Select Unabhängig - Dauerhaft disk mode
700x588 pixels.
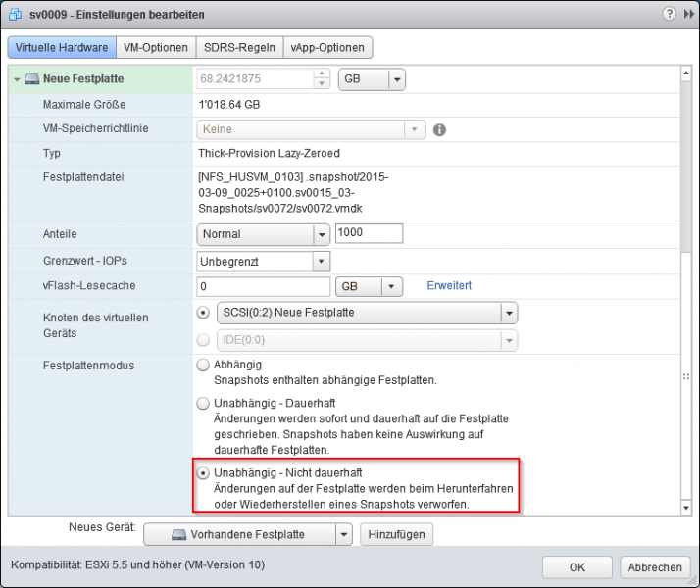[203, 404]
